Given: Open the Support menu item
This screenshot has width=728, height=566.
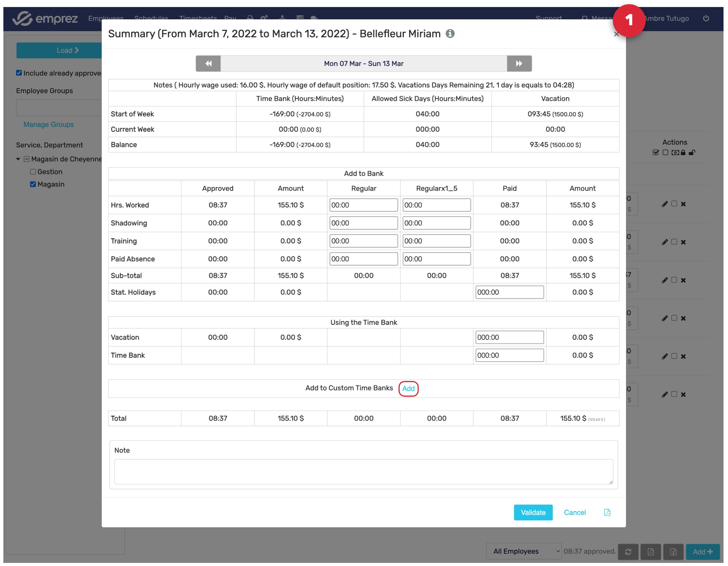Looking at the screenshot, I should (x=548, y=18).
